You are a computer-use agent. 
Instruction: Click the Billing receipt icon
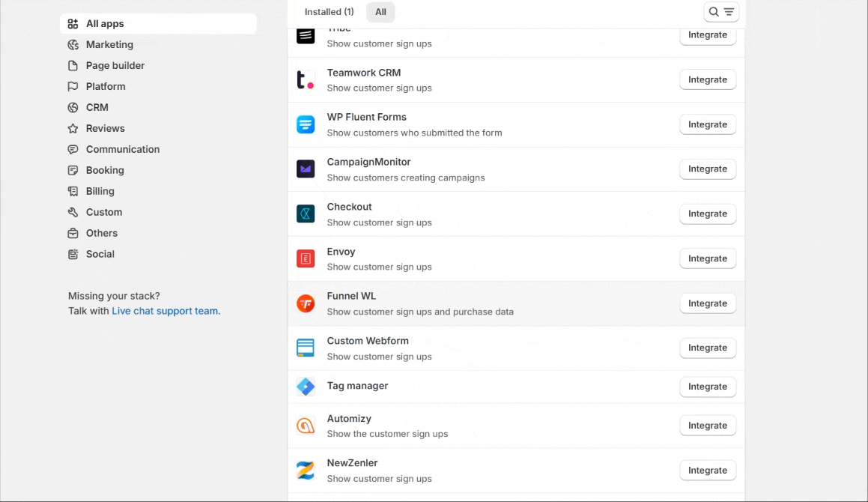pyautogui.click(x=73, y=191)
